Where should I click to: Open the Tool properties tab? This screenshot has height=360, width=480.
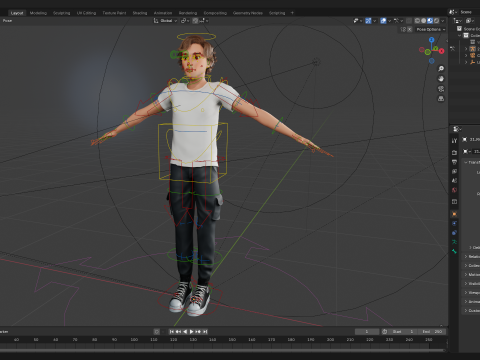(x=454, y=141)
